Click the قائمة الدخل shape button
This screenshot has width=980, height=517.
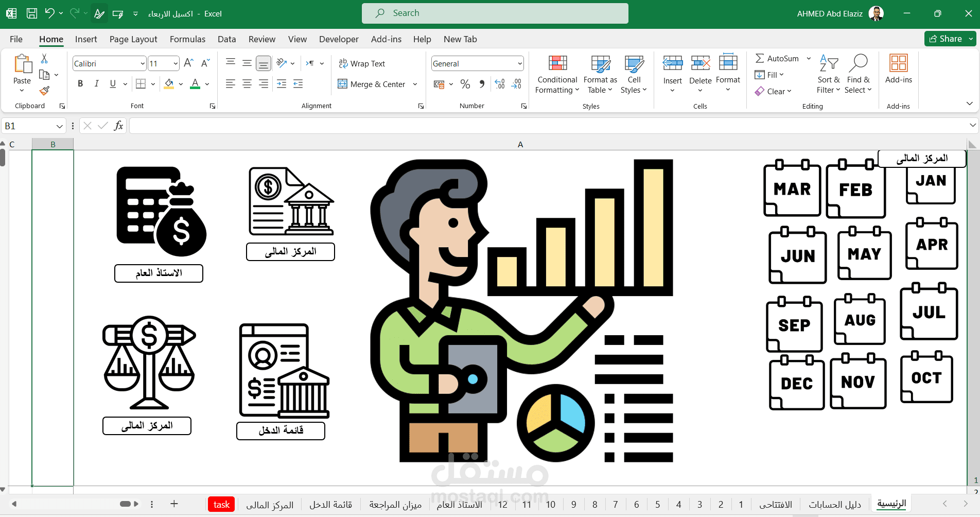click(281, 431)
